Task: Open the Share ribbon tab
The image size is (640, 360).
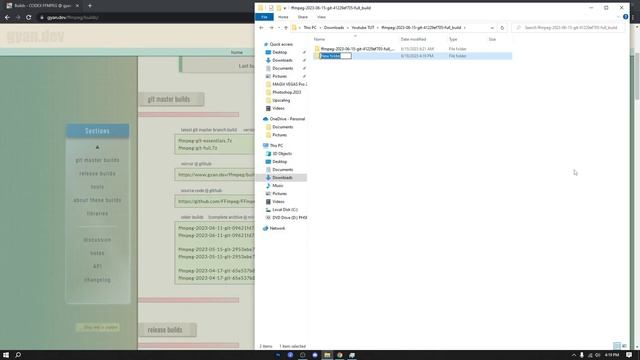Action: (x=302, y=17)
